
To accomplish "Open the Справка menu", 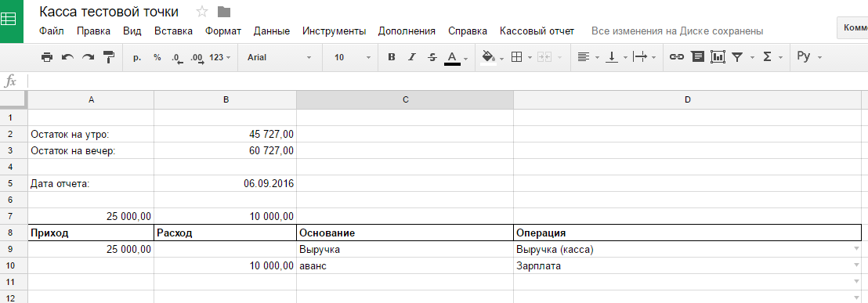I will click(468, 31).
